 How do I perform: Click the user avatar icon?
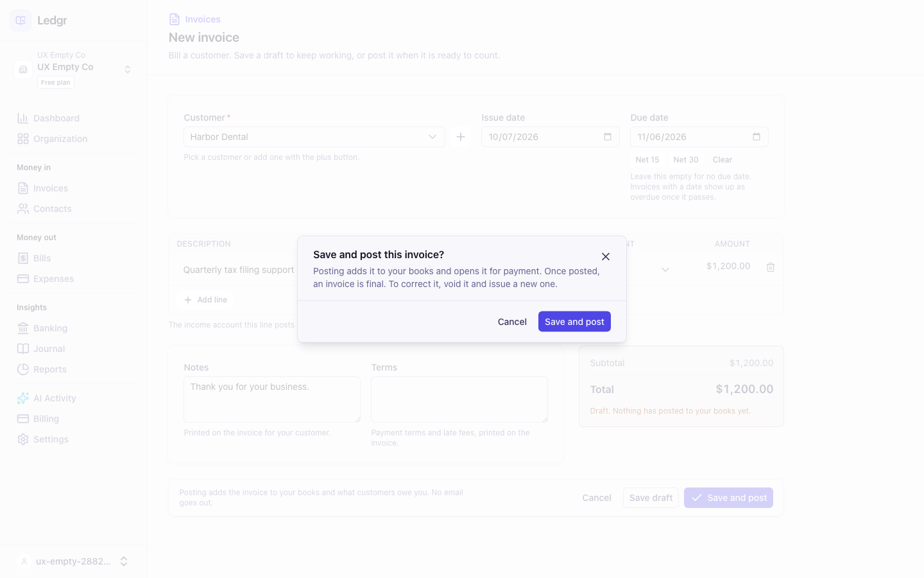tap(24, 561)
